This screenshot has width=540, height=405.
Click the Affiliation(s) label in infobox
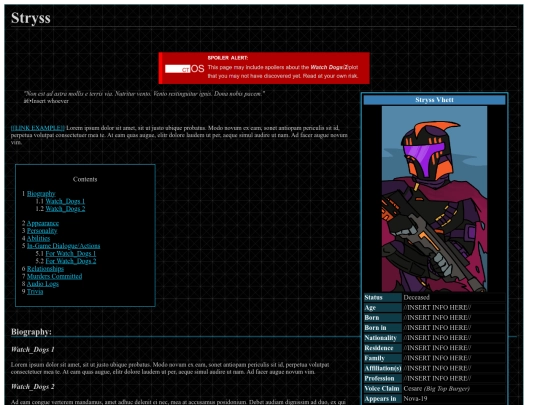click(x=383, y=368)
